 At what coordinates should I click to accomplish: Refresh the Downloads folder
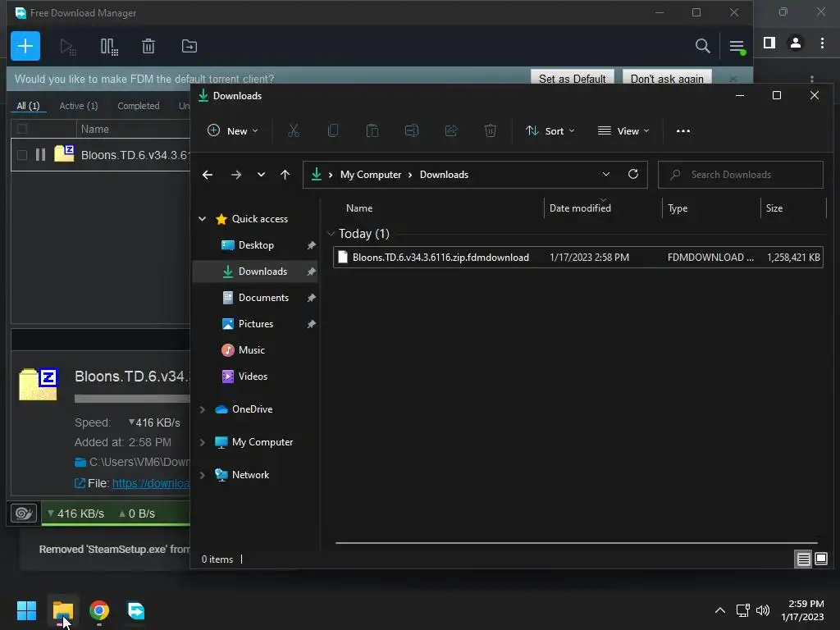pyautogui.click(x=632, y=174)
